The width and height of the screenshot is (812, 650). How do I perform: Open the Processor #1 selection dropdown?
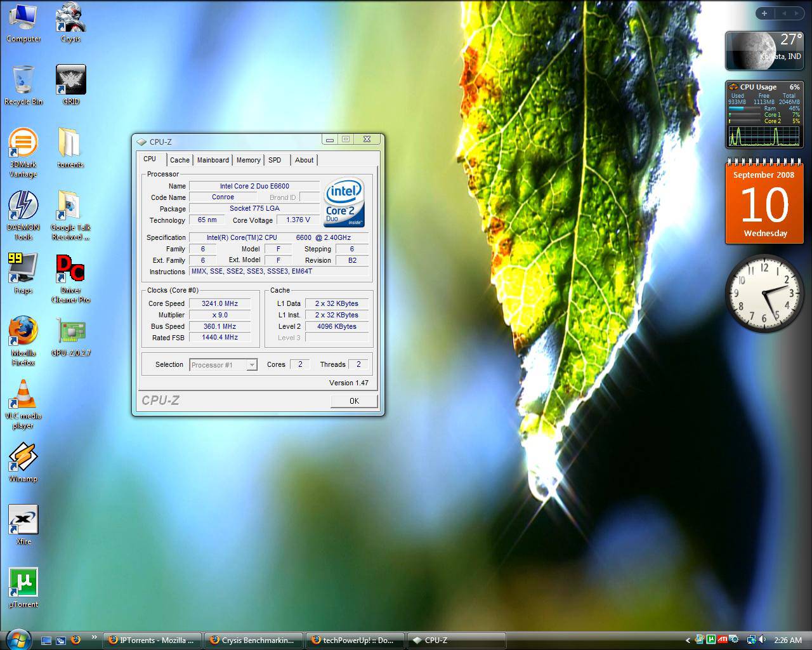(x=223, y=364)
